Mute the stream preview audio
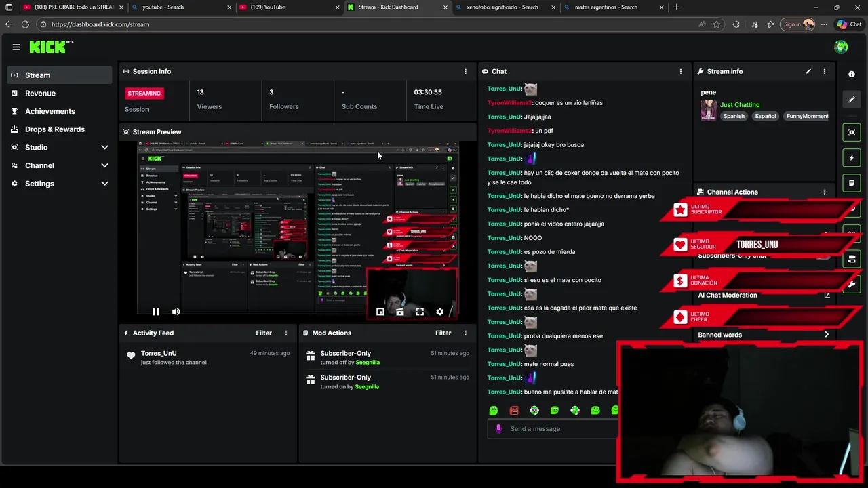Screen dimensions: 868x488 click(176, 312)
